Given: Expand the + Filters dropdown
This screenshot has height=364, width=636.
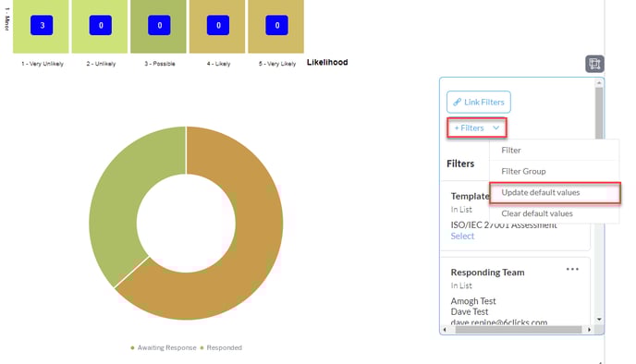Looking at the screenshot, I should [x=477, y=128].
